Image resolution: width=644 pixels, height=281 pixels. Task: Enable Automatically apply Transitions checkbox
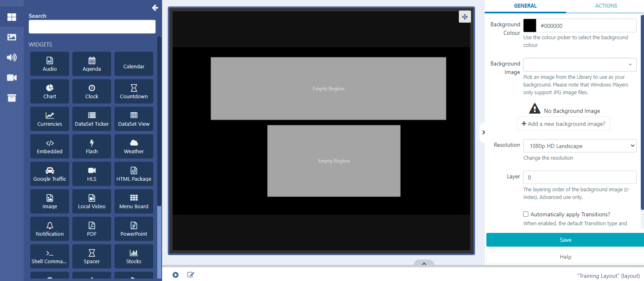tap(526, 214)
